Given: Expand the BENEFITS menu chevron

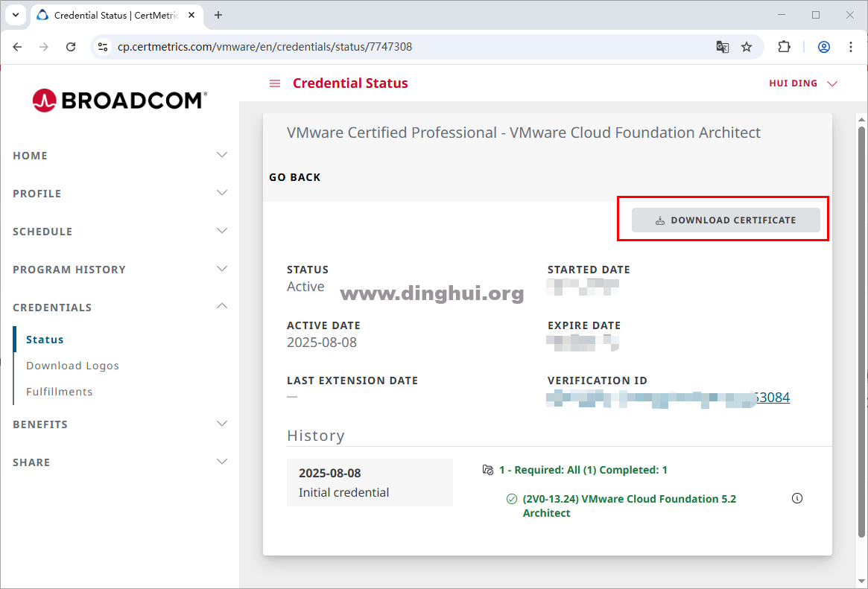Looking at the screenshot, I should tap(222, 424).
